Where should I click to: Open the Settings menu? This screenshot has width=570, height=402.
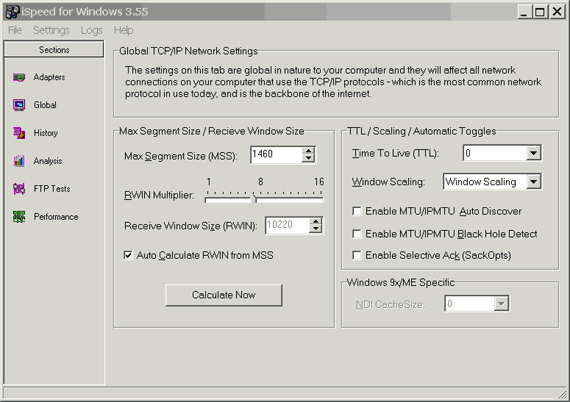coord(51,30)
